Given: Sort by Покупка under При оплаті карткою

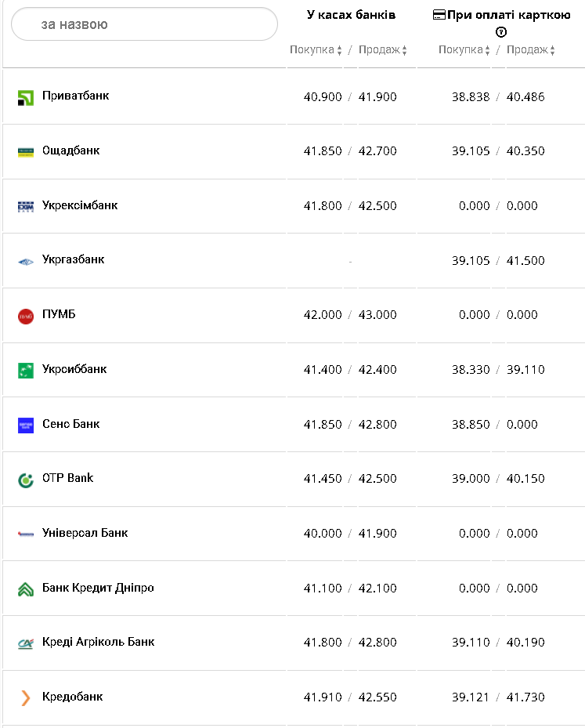Looking at the screenshot, I should click(464, 50).
